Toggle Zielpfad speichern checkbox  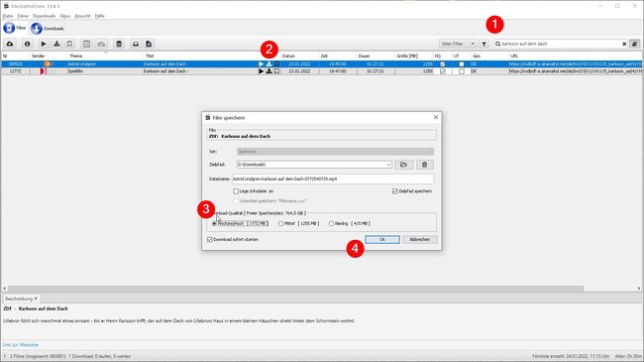pos(394,191)
